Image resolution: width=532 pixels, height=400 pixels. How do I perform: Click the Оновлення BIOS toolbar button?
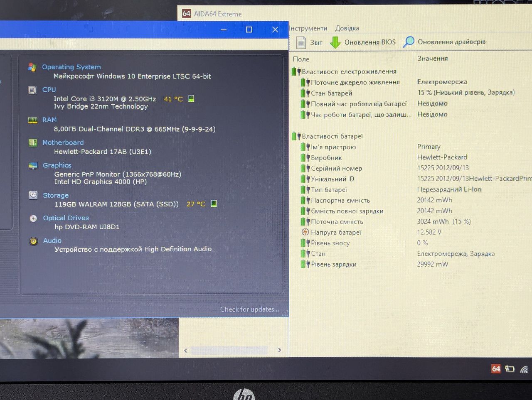pyautogui.click(x=362, y=42)
